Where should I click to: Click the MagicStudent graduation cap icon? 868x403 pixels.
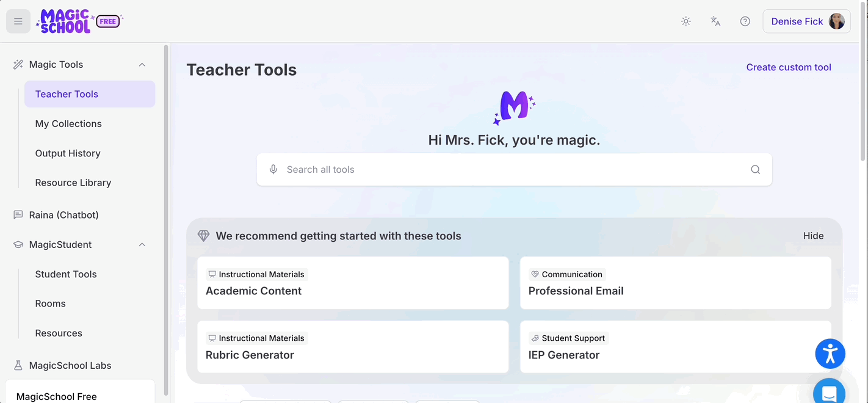click(18, 244)
